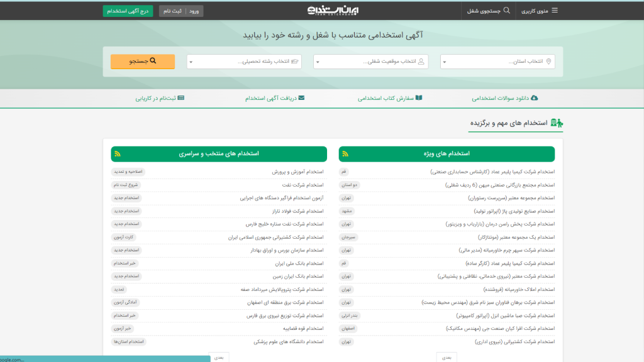The image size is (644, 362).
Task: Open کیمیا پلیمر عماد (کارگر ساده) listing
Action: click(x=510, y=263)
